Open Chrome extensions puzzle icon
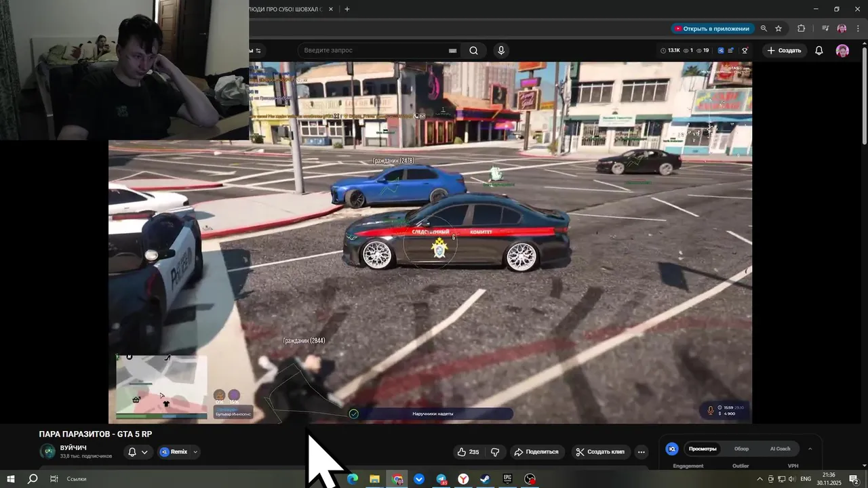Screen dimensions: 868x488 801,28
